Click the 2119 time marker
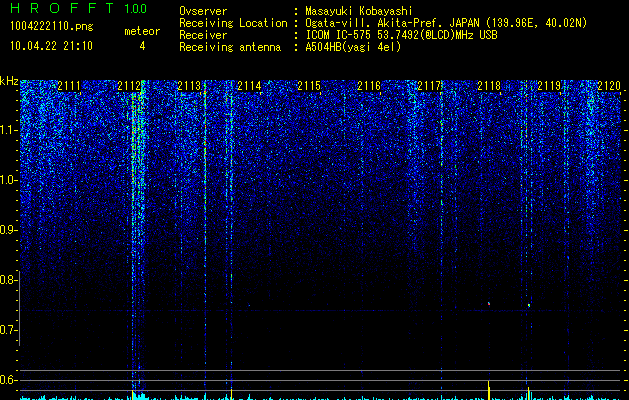 549,86
